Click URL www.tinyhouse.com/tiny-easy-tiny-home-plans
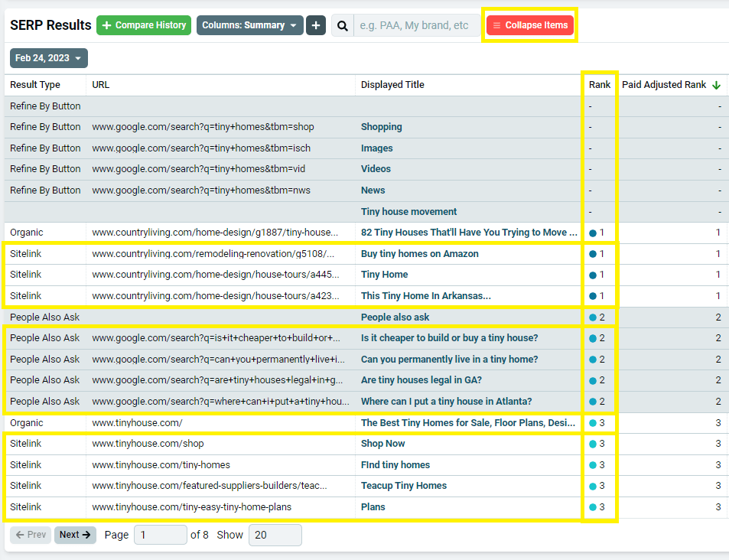The width and height of the screenshot is (729, 560). pyautogui.click(x=191, y=507)
